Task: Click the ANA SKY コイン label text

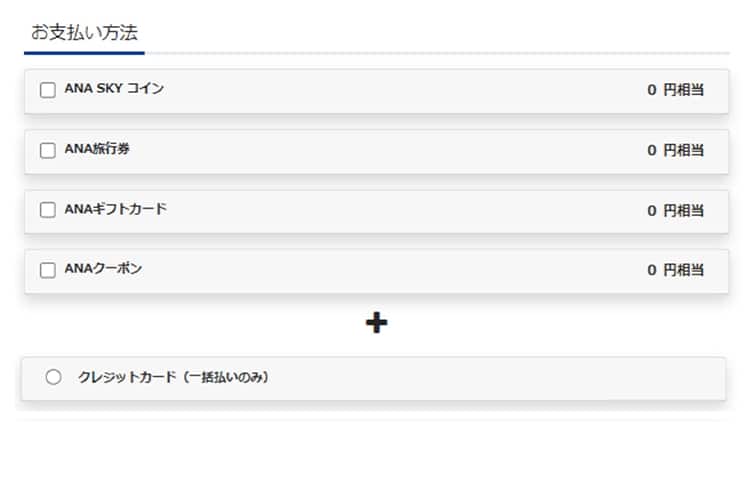Action: tap(114, 89)
